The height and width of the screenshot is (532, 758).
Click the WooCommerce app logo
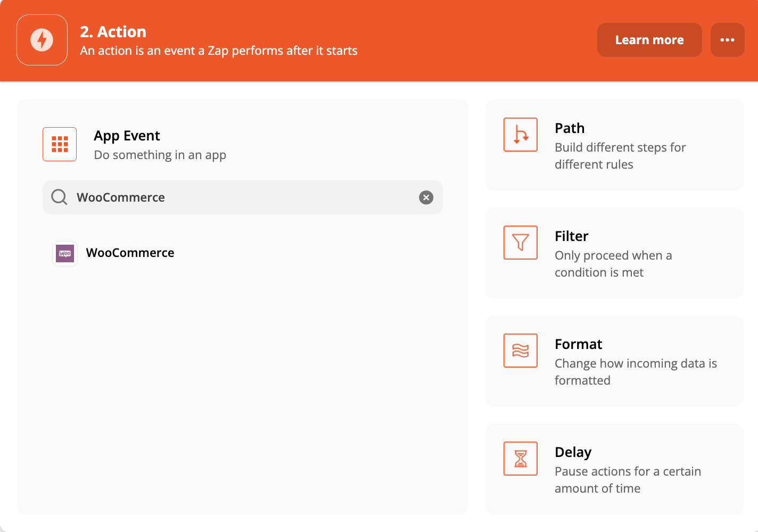tap(64, 254)
